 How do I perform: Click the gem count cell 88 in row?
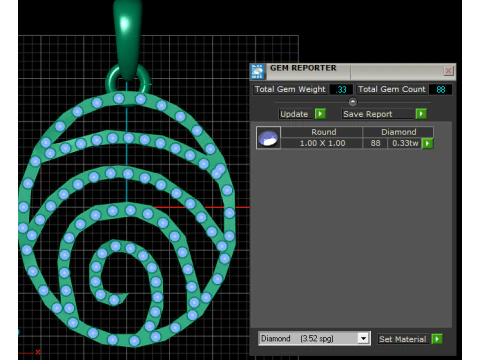point(375,143)
